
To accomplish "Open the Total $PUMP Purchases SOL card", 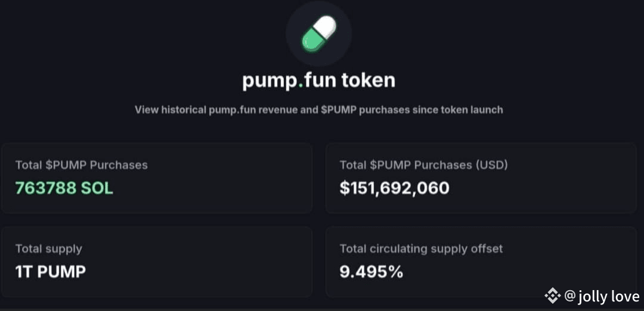I will point(156,178).
